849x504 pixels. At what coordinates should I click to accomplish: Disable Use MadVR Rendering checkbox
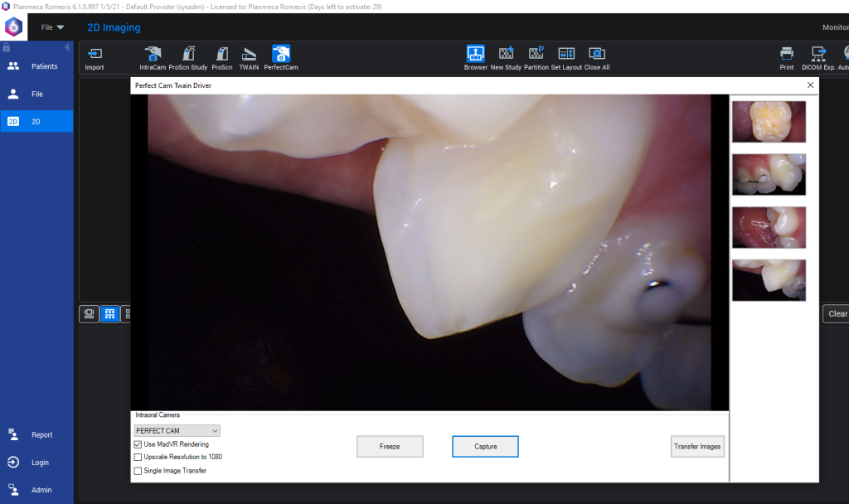138,444
